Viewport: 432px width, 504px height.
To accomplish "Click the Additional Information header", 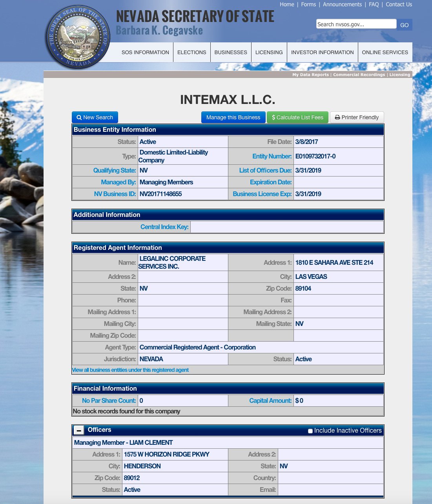I will (228, 215).
